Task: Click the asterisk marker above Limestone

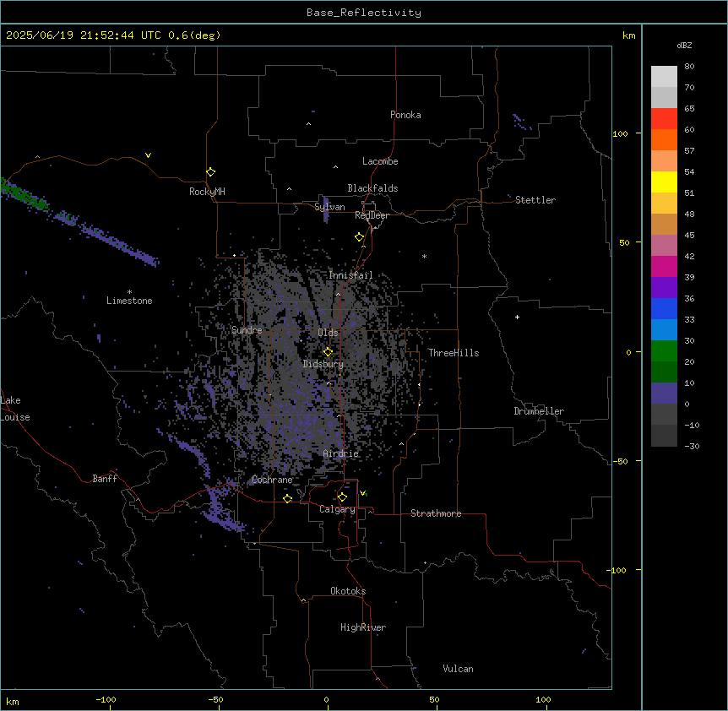Action: (x=129, y=291)
